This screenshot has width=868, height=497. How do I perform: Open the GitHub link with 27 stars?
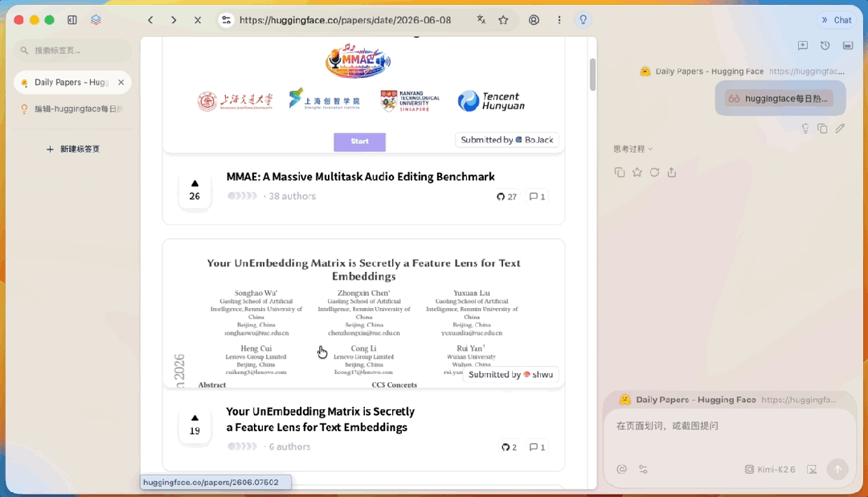[506, 197]
